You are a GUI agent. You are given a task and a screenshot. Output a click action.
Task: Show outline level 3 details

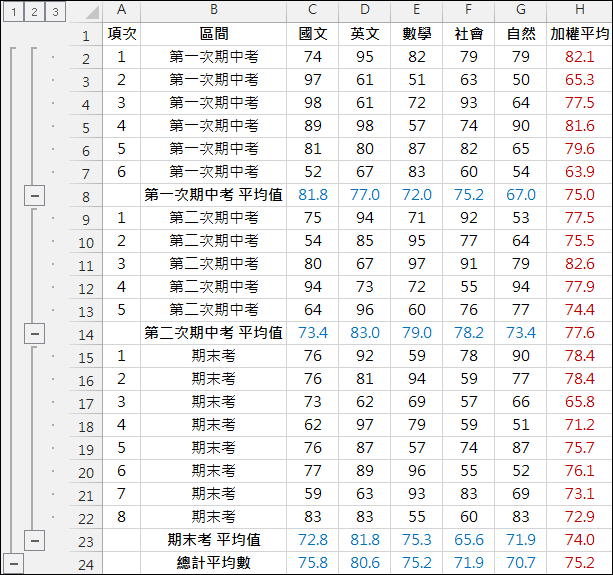pos(55,12)
